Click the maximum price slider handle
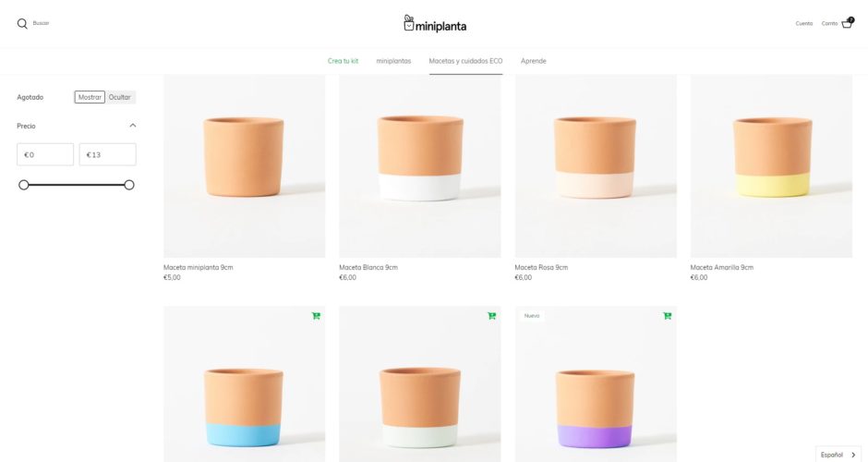Viewport: 868px width, 462px height. tap(129, 185)
